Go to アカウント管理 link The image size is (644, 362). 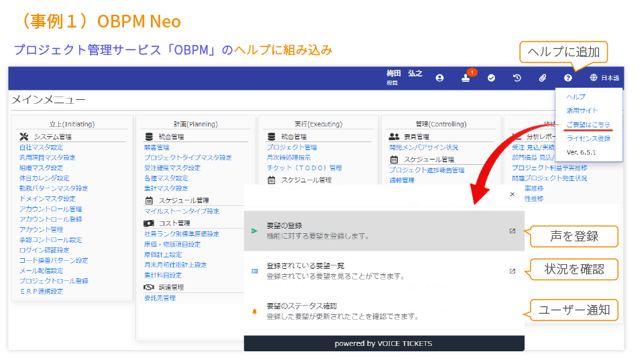(x=41, y=229)
